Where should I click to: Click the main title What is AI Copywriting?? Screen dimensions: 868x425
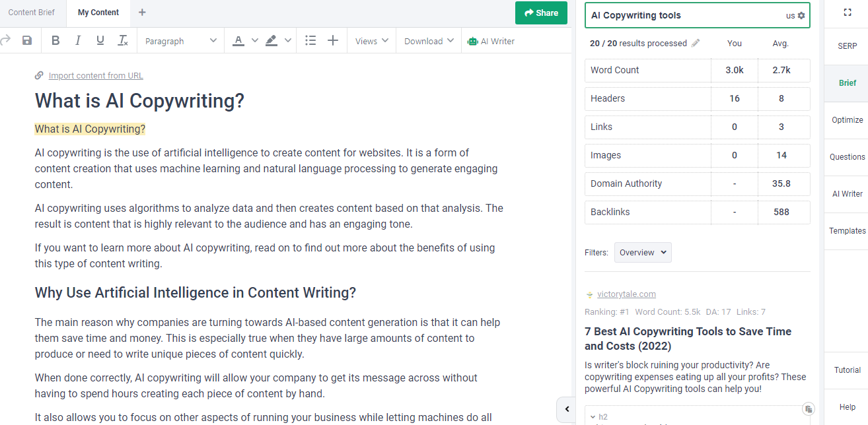coord(139,101)
